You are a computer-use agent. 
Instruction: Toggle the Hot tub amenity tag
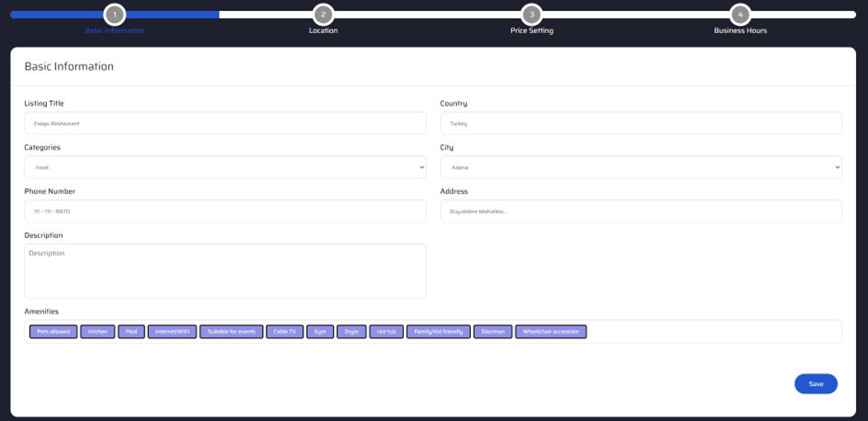386,332
